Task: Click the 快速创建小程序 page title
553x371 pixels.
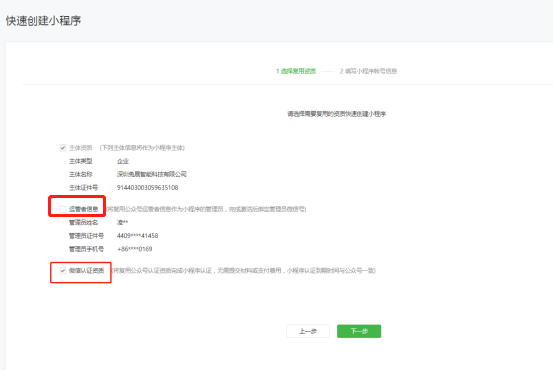Action: [x=43, y=21]
